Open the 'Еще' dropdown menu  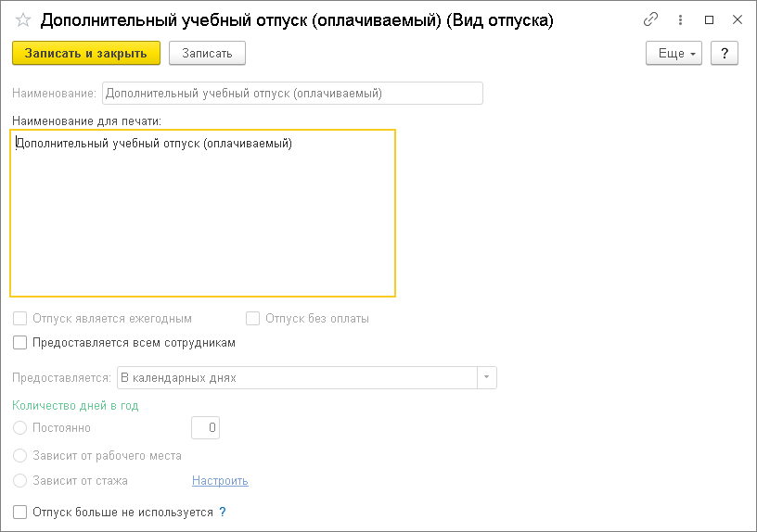pos(672,54)
